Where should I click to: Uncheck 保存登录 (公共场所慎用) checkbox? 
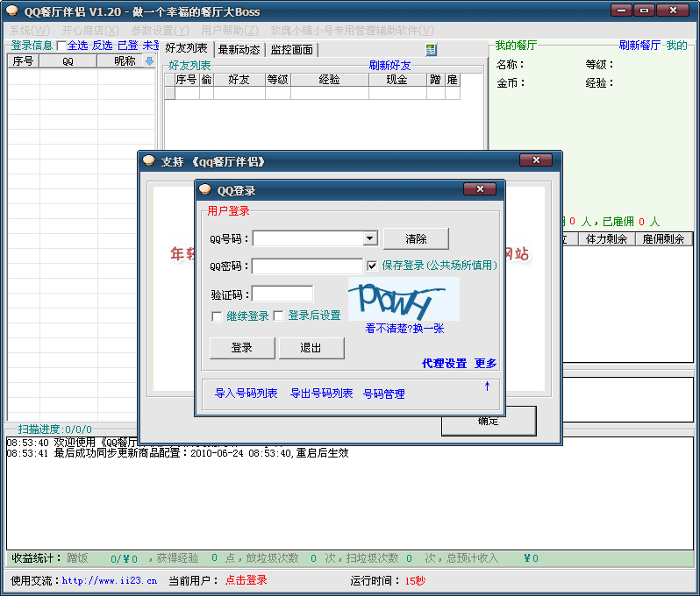[x=372, y=266]
